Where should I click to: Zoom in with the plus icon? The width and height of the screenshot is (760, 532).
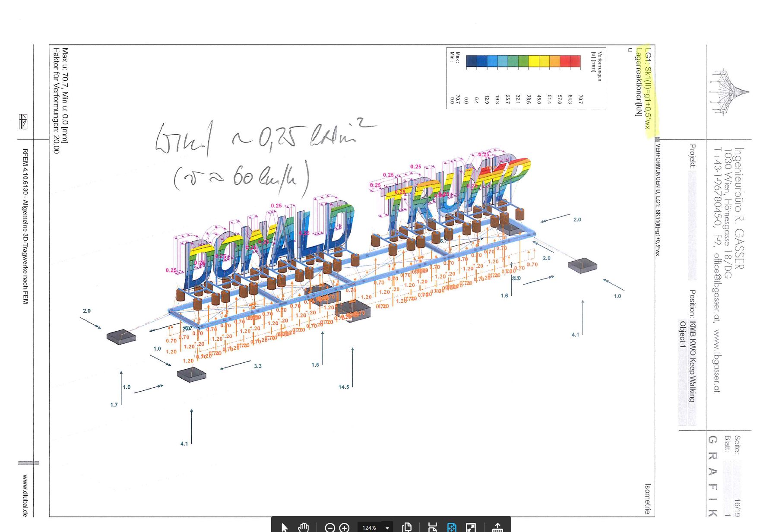tap(344, 527)
